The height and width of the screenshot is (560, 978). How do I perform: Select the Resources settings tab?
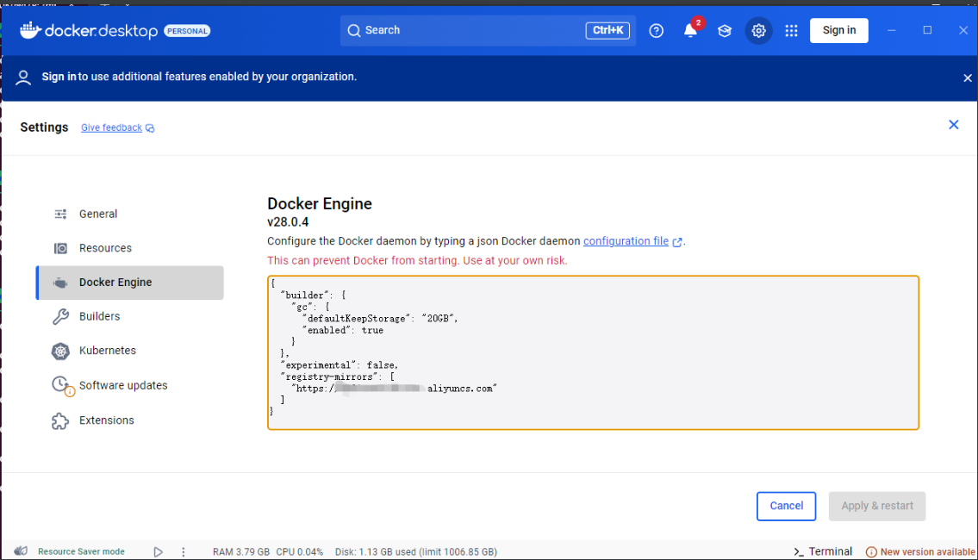(130, 248)
